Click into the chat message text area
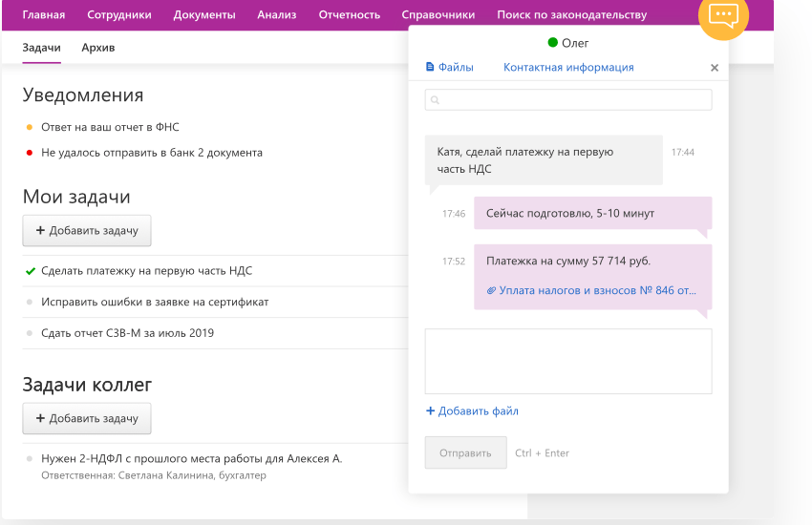 point(567,361)
